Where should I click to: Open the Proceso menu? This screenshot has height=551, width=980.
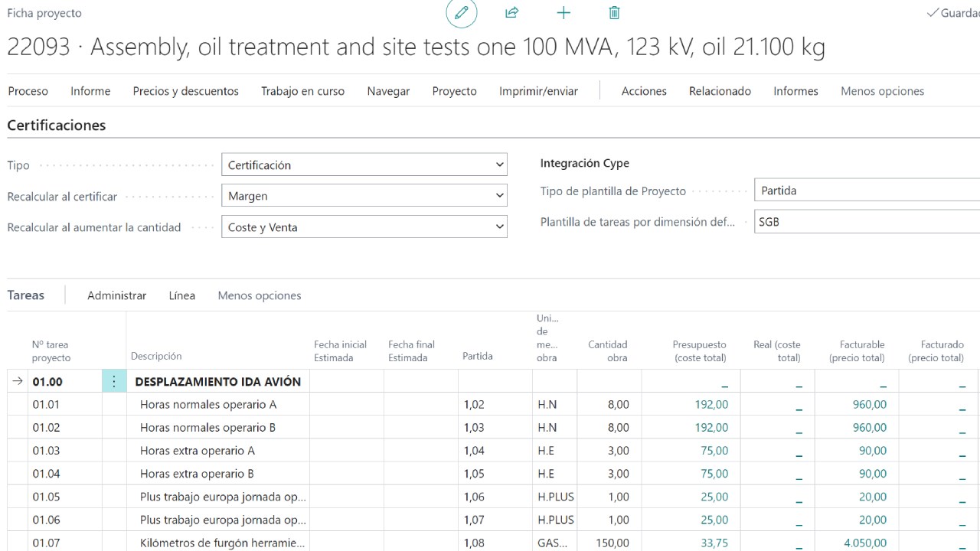click(28, 91)
